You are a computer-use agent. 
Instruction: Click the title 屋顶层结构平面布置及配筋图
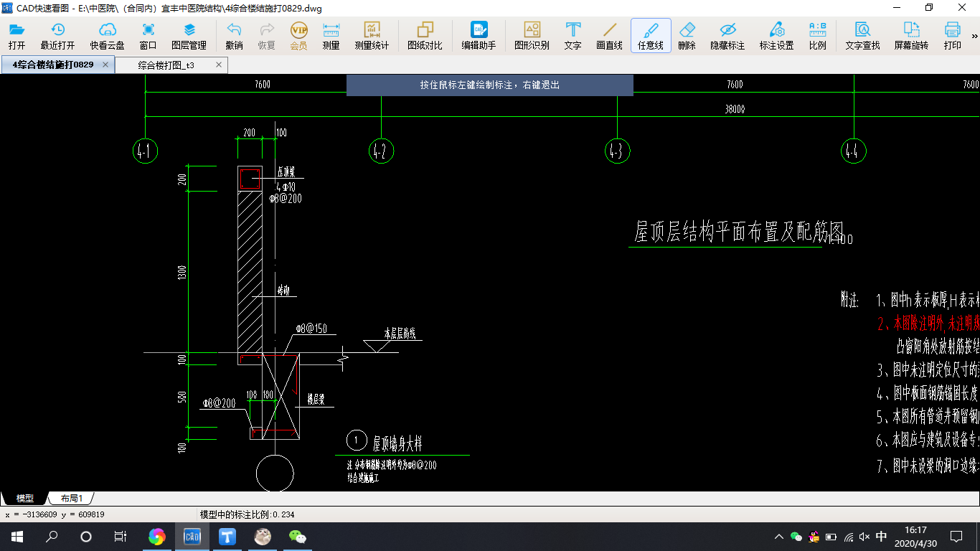click(x=739, y=232)
